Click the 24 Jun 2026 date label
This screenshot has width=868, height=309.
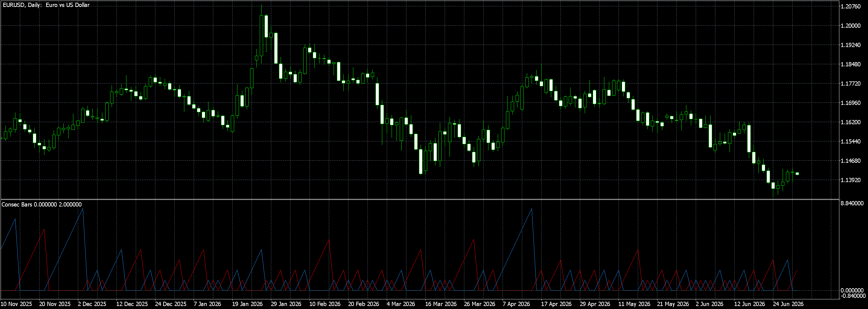(x=788, y=304)
